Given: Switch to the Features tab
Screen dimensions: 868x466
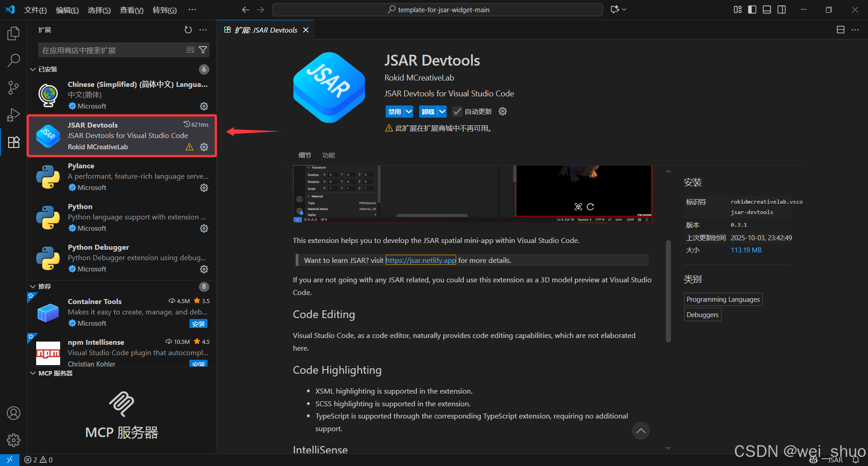Looking at the screenshot, I should point(329,155).
